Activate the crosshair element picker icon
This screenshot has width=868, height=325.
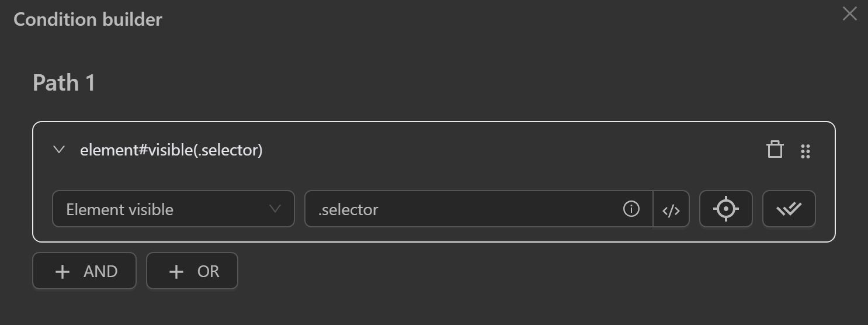tap(725, 209)
